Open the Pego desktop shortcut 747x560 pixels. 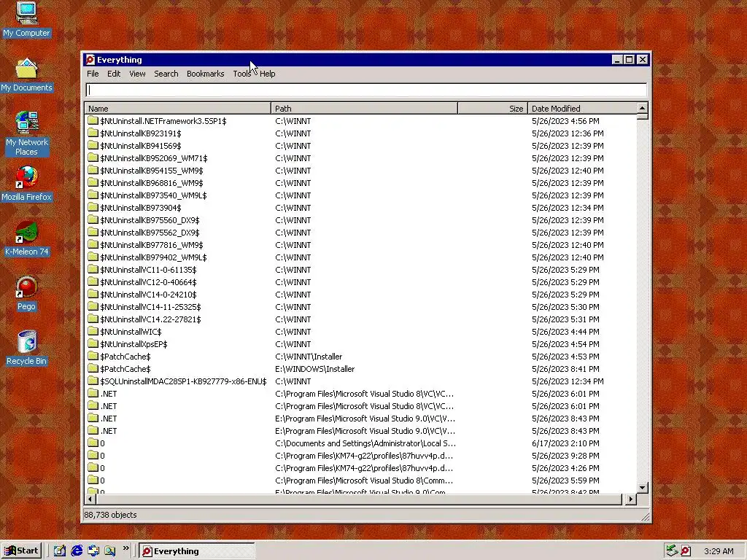pos(26,293)
